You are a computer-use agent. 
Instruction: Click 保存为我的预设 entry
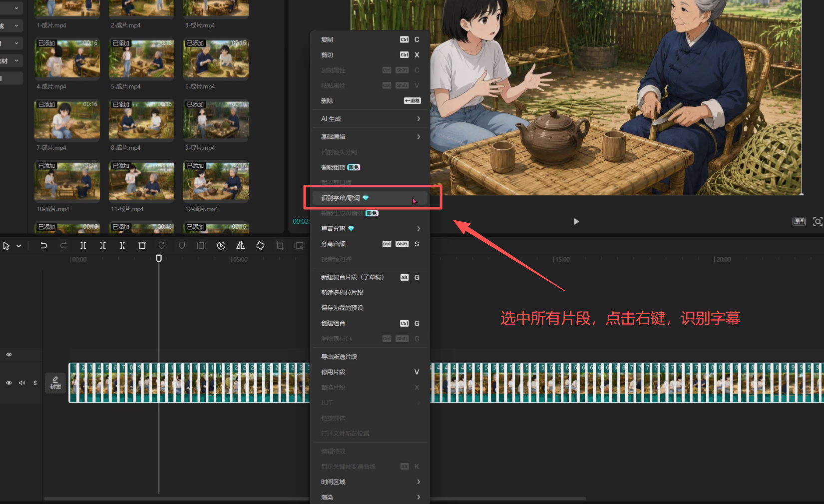point(370,308)
